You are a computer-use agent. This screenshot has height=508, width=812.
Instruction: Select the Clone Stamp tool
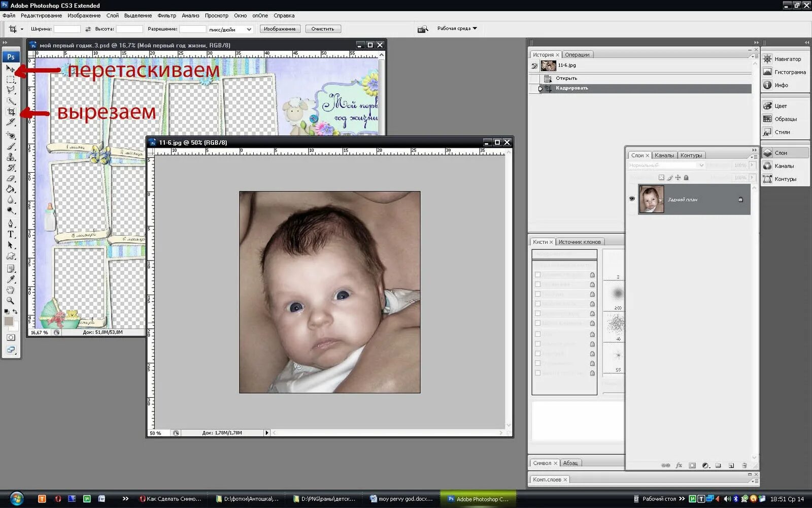click(10, 157)
